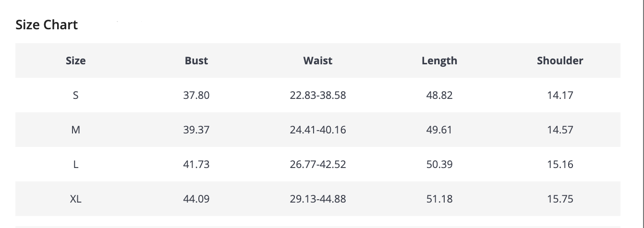
Task: Click the Size Chart heading
Action: click(47, 25)
